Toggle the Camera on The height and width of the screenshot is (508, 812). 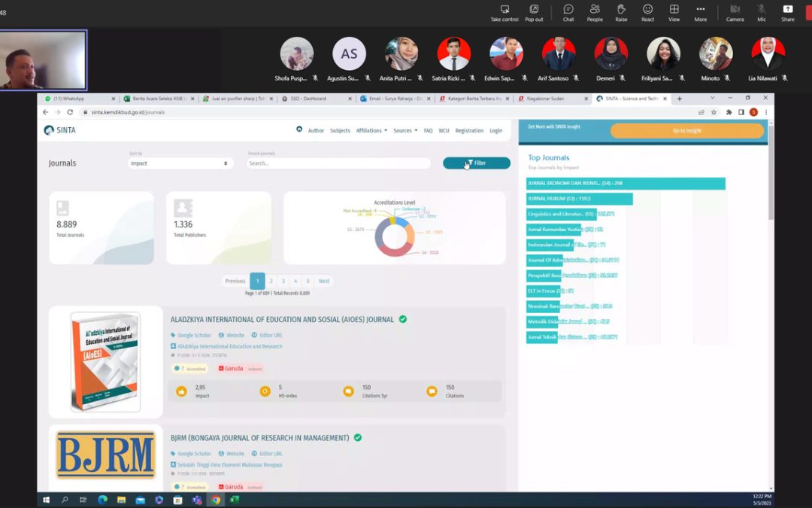tap(735, 13)
